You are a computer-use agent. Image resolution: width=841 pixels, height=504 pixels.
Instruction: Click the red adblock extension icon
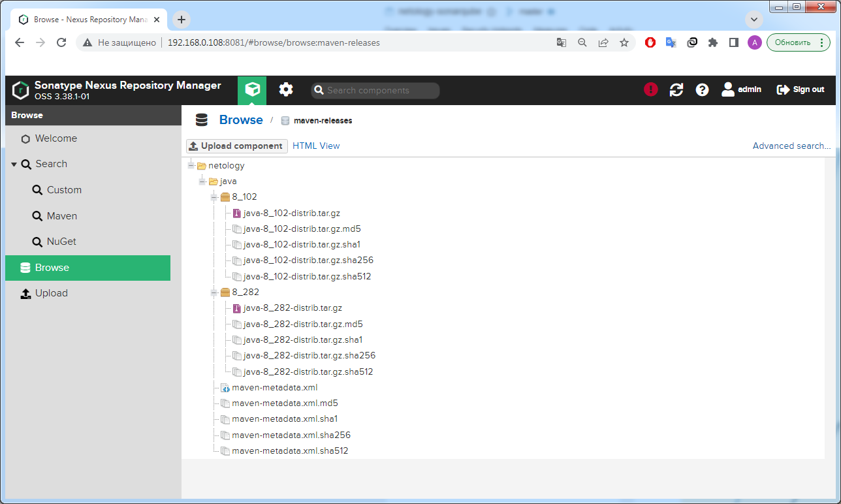coord(650,42)
